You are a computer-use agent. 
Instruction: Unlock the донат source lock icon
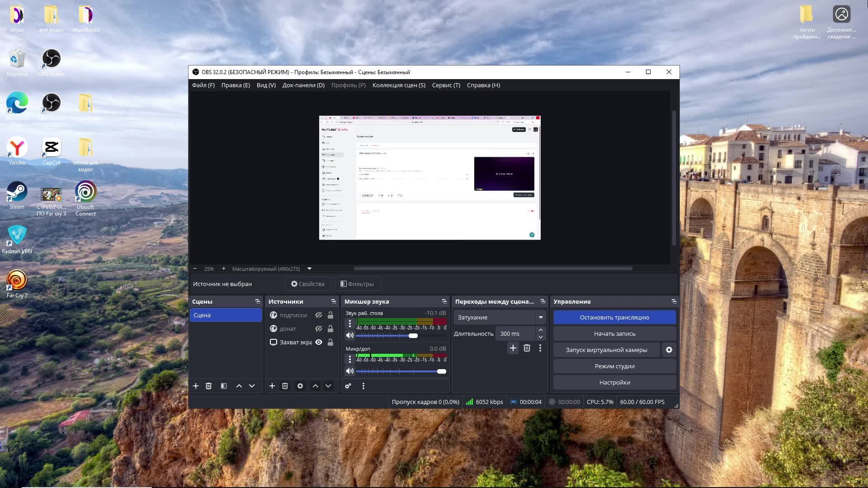coord(330,328)
